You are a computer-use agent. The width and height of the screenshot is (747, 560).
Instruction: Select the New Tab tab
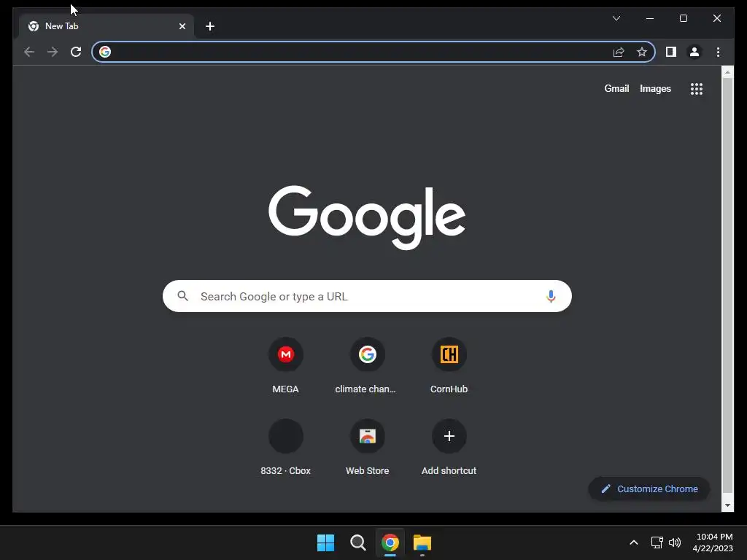click(107, 26)
